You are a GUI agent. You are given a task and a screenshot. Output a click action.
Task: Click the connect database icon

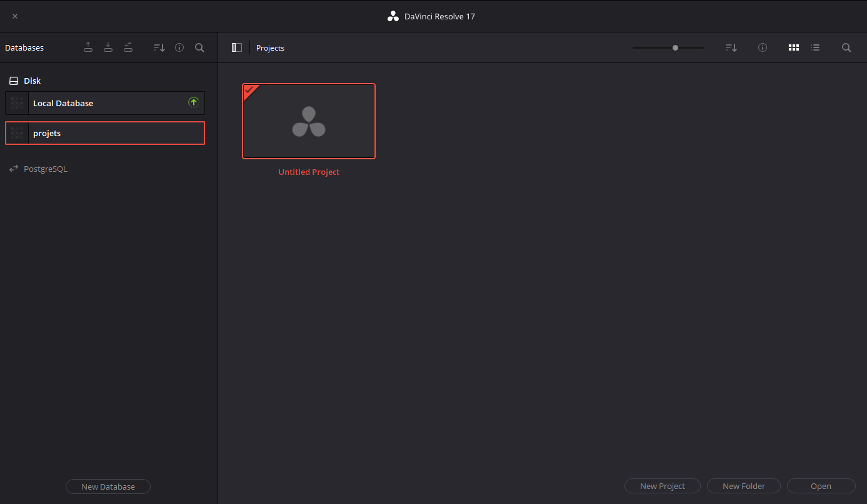[128, 47]
